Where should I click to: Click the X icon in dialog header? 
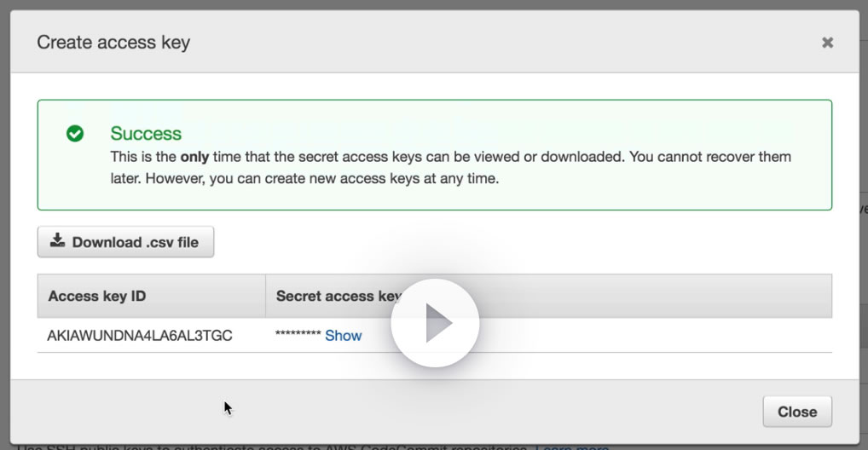(827, 43)
